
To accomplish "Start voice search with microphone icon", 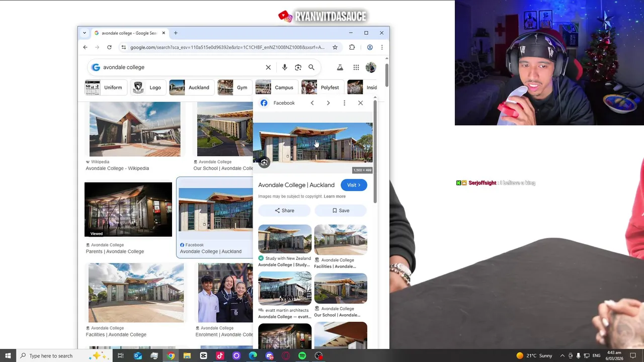I will (285, 67).
